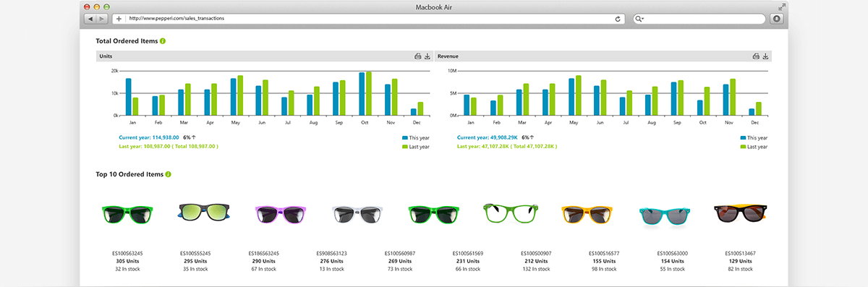This screenshot has width=868, height=287.
Task: Click the '269 Units' label
Action: [399, 261]
